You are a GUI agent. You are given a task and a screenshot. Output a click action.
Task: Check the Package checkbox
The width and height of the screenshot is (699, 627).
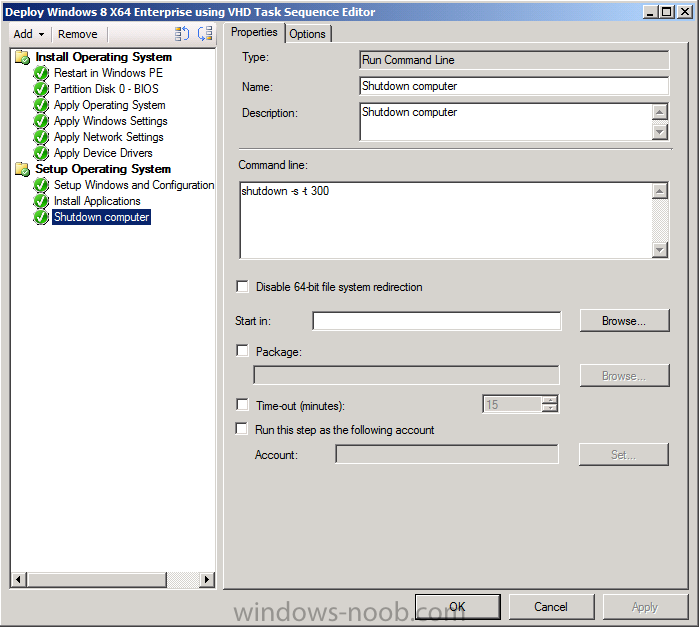pos(243,351)
